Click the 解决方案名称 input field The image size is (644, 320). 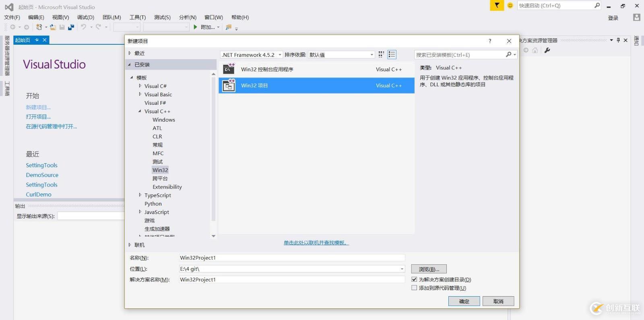pos(292,279)
